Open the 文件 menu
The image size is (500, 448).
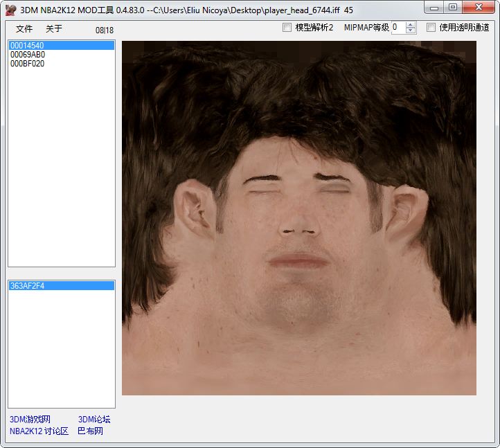point(24,29)
